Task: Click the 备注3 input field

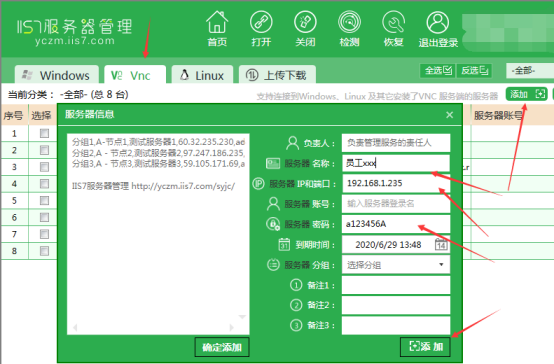Action: tap(396, 325)
